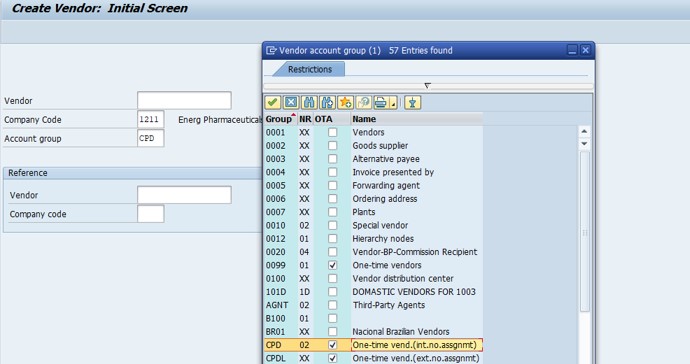Click the dialog icon beside Vendor account group title

pyautogui.click(x=271, y=50)
